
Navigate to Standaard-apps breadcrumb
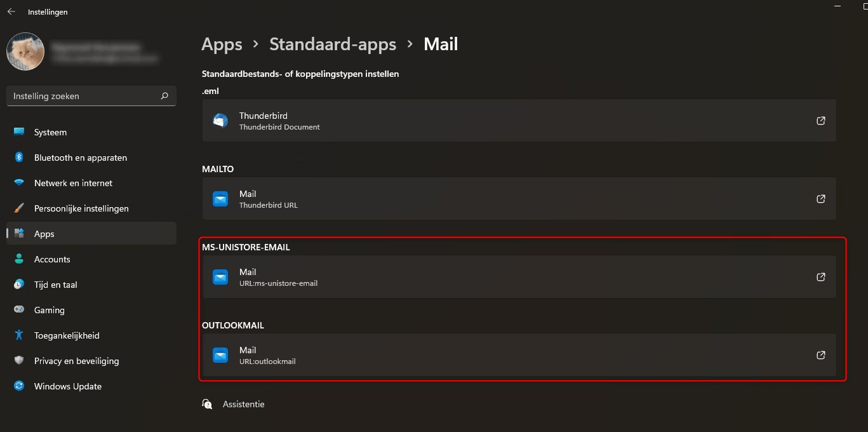[x=333, y=44]
